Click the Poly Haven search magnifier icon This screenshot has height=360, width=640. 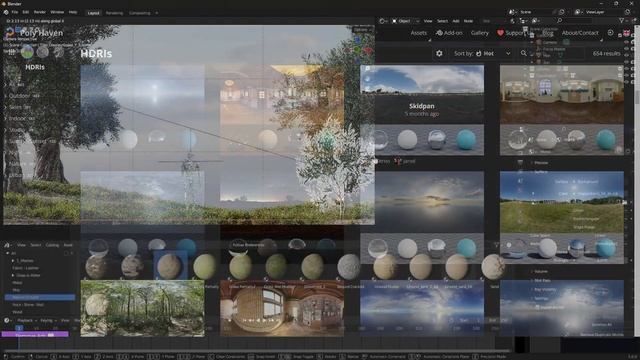click(x=524, y=53)
